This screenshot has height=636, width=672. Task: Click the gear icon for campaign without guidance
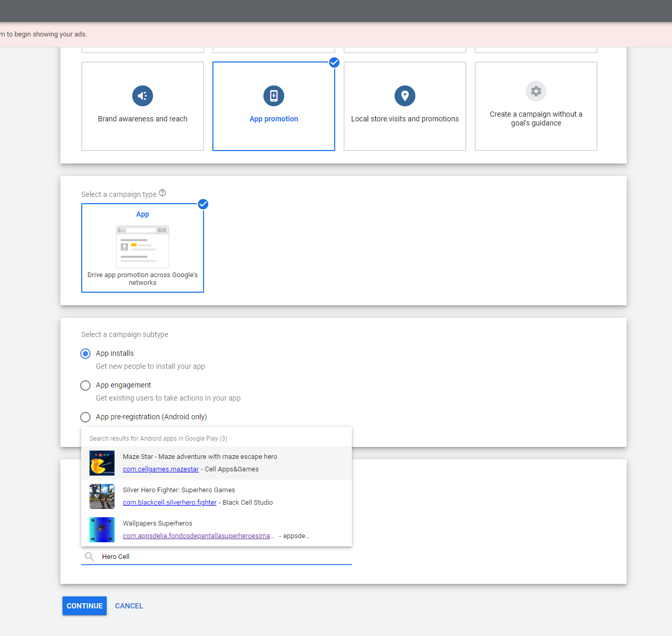(536, 91)
